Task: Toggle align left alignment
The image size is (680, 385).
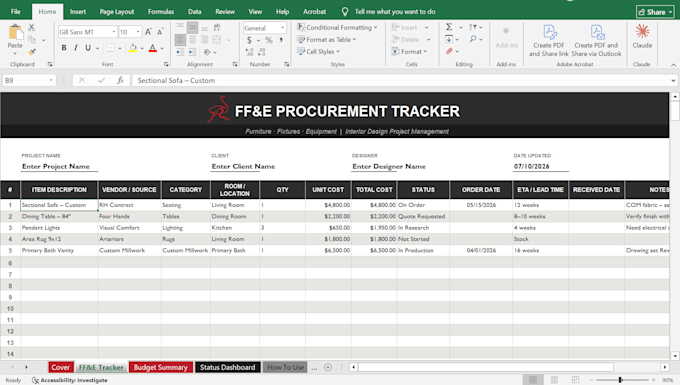Action: [x=180, y=40]
